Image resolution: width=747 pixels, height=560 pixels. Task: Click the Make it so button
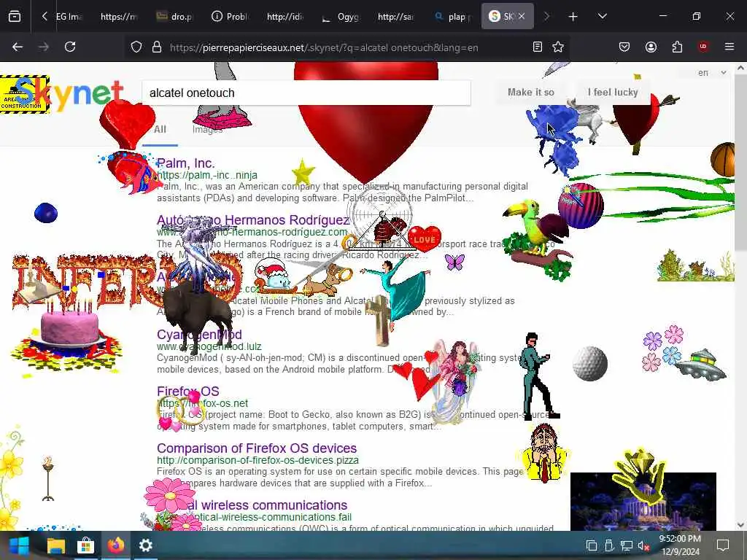point(531,93)
